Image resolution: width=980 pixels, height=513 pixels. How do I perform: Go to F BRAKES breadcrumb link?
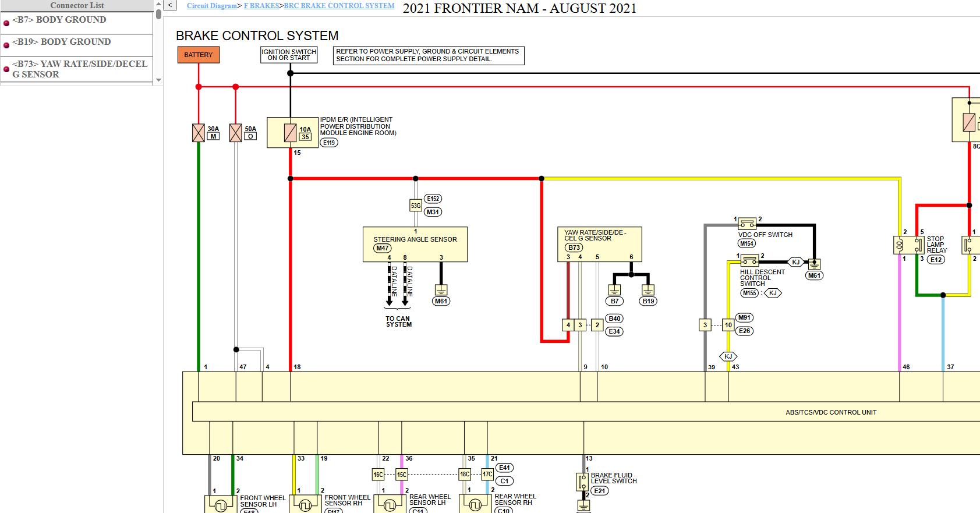[x=261, y=6]
